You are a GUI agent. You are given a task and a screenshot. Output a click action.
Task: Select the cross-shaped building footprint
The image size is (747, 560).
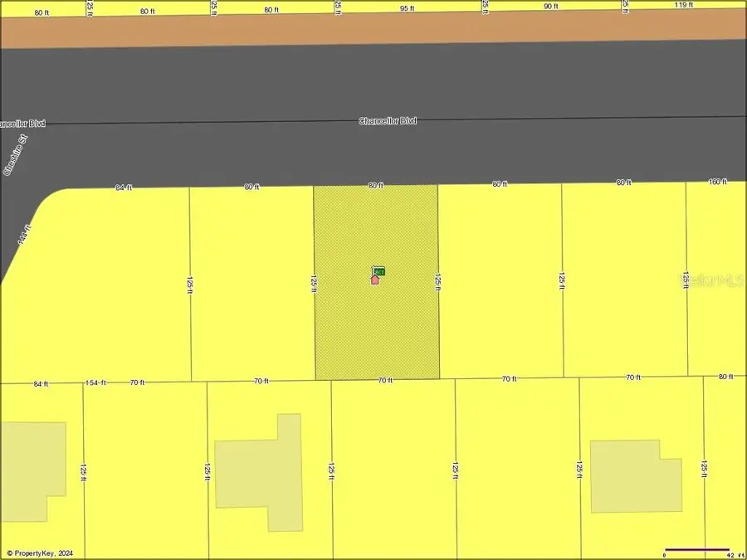[x=260, y=473]
